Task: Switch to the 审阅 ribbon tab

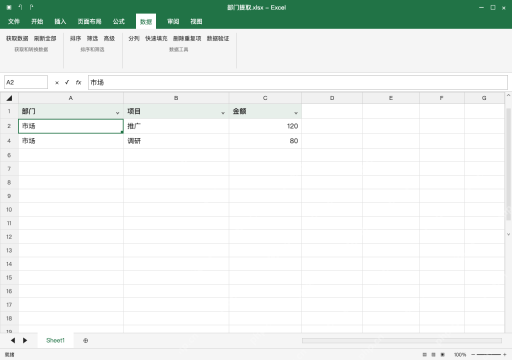Action: pyautogui.click(x=173, y=22)
